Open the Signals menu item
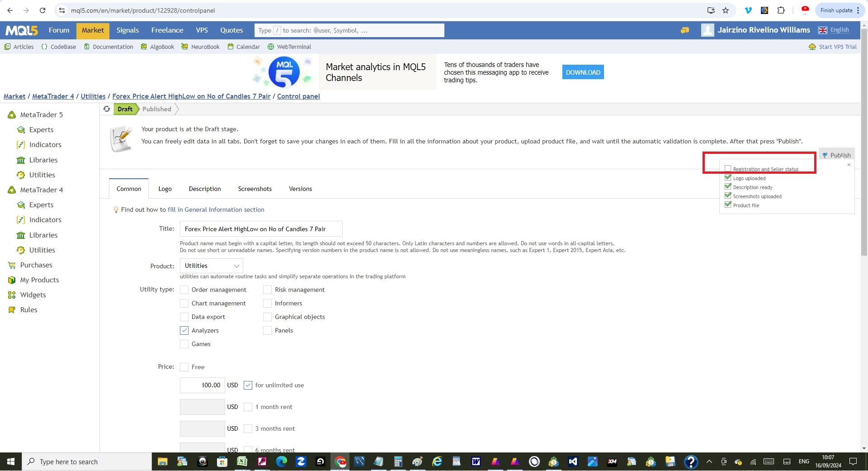 tap(127, 30)
